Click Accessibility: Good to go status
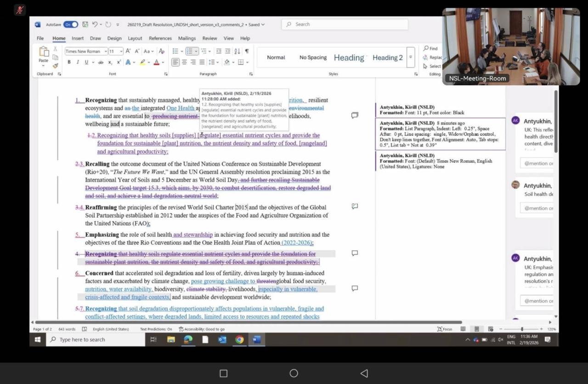 [x=202, y=329]
